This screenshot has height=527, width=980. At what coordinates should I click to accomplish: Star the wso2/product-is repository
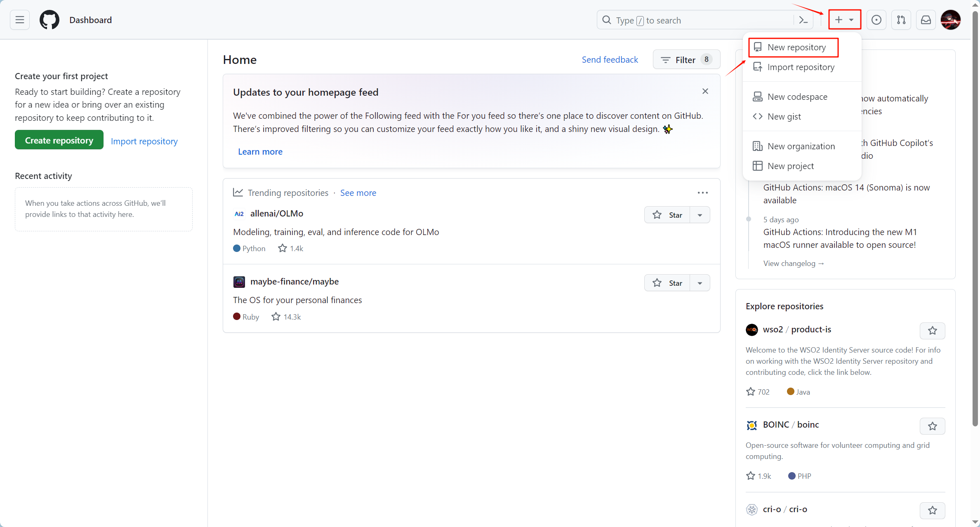pos(932,331)
